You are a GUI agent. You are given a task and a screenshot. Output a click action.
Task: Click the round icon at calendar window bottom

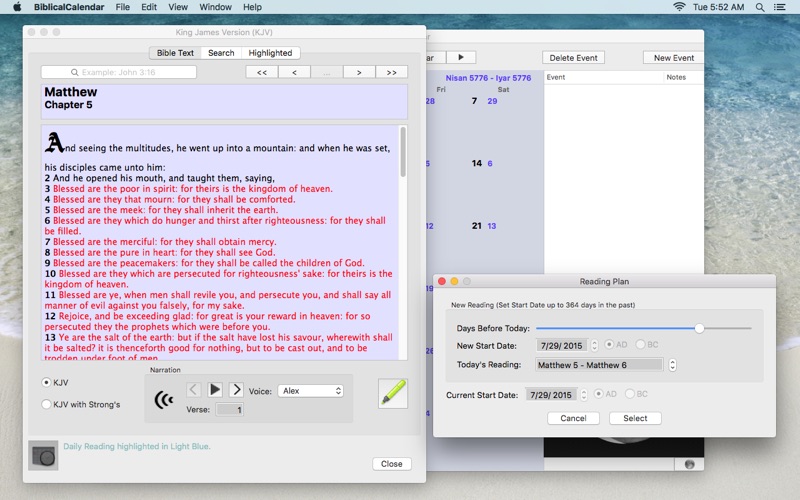pyautogui.click(x=689, y=464)
